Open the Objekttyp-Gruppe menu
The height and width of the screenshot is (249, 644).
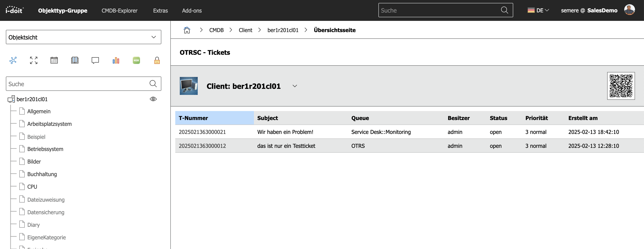point(62,11)
